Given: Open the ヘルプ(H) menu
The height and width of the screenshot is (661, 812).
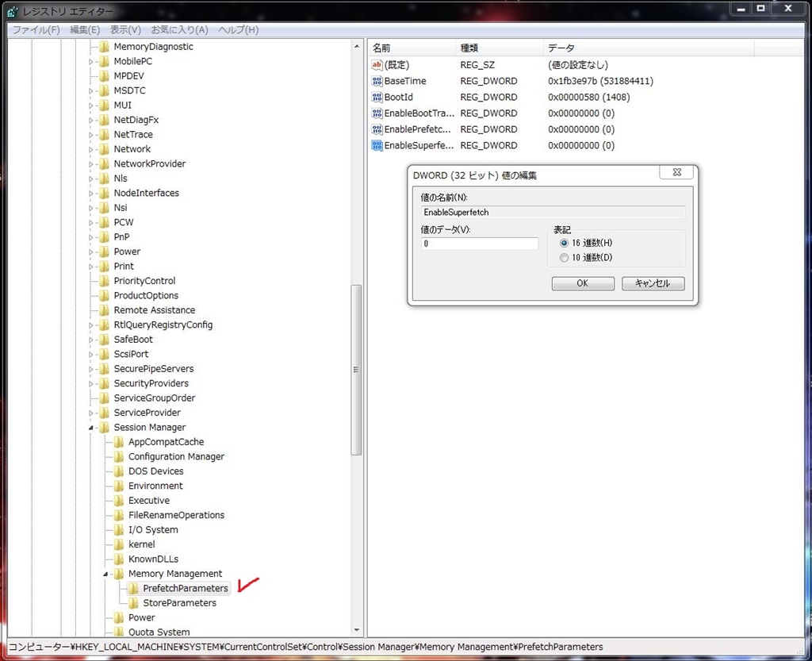Looking at the screenshot, I should coord(238,29).
